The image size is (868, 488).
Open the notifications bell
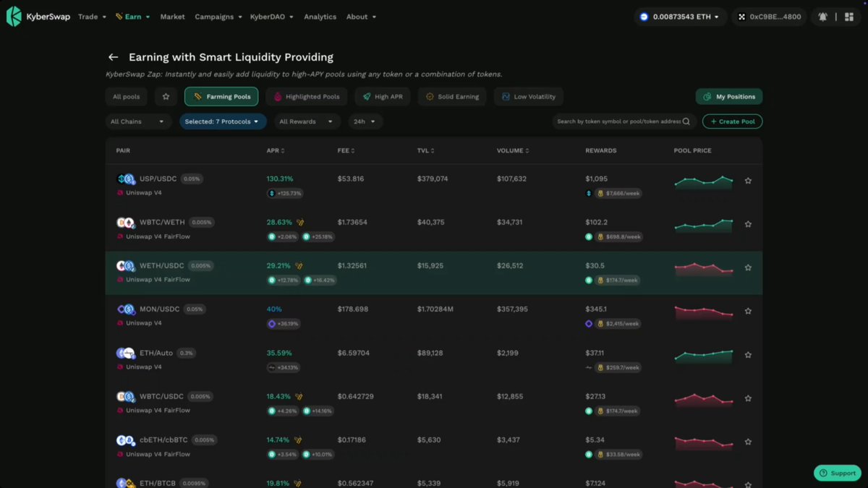click(x=822, y=17)
